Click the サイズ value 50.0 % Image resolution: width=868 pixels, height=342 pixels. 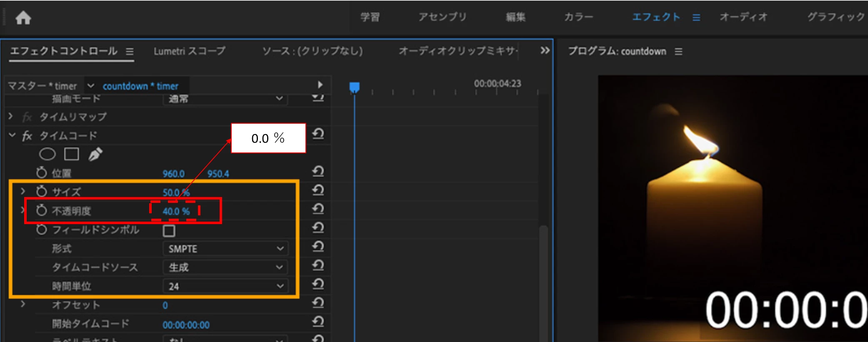(x=176, y=192)
